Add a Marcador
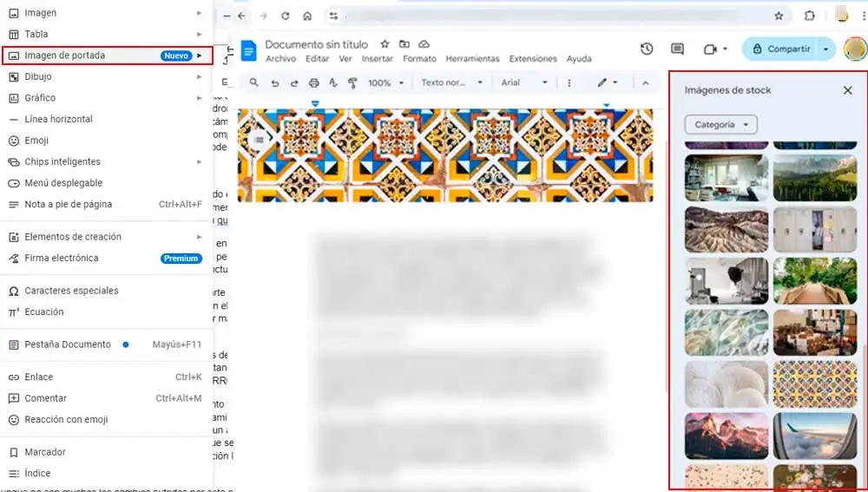Screen dimensions: 868x492 tap(106, 452)
